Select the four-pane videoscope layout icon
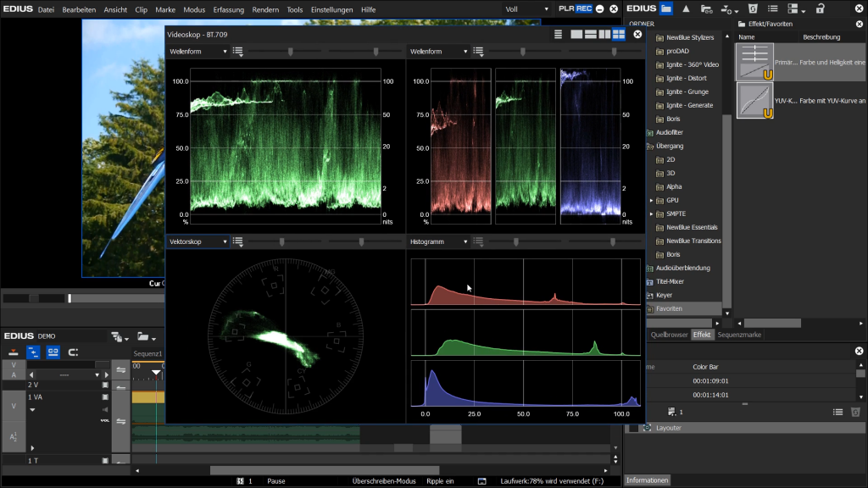 [x=619, y=34]
